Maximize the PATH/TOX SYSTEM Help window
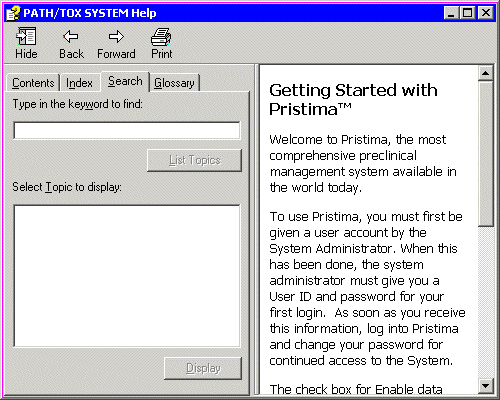Image resolution: width=500 pixels, height=400 pixels. 468,13
